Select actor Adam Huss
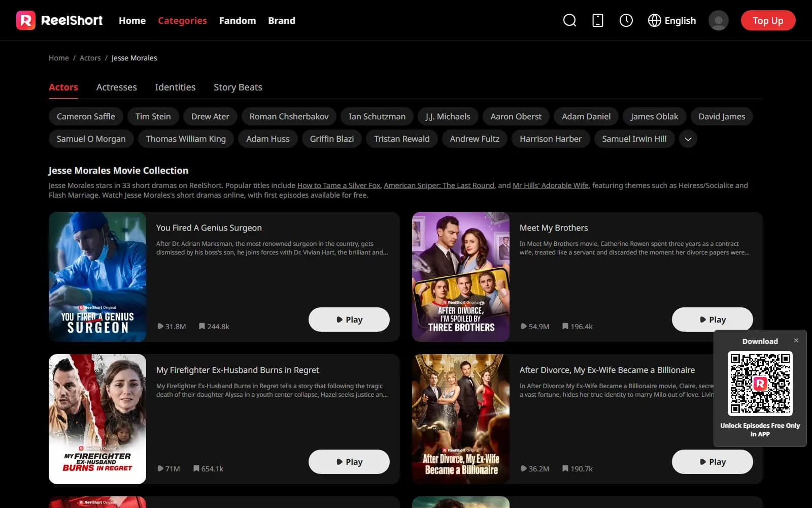812x508 pixels. pos(267,139)
